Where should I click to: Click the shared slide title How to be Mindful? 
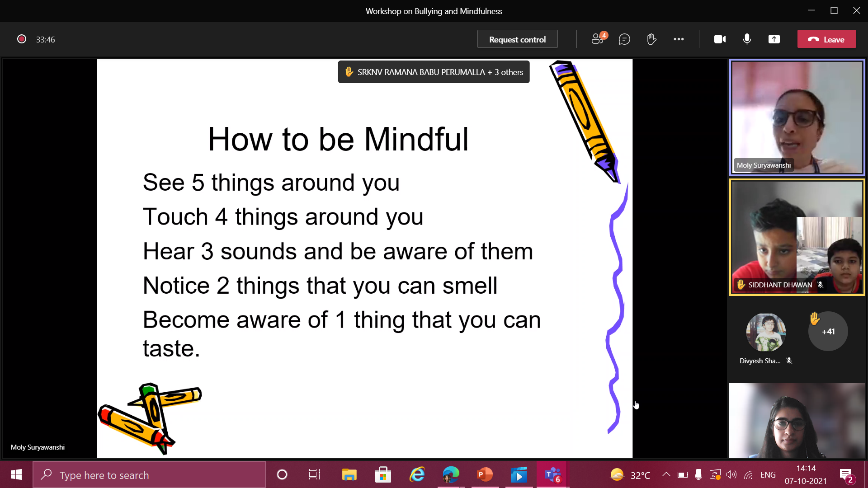(x=338, y=139)
